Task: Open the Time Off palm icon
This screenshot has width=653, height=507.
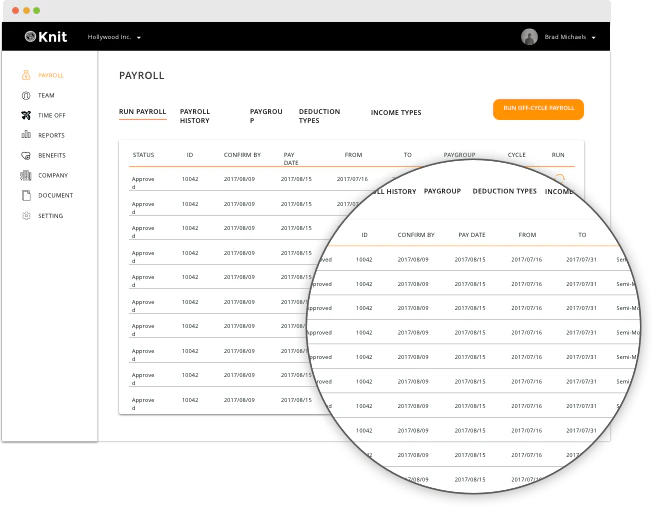Action: [26, 115]
